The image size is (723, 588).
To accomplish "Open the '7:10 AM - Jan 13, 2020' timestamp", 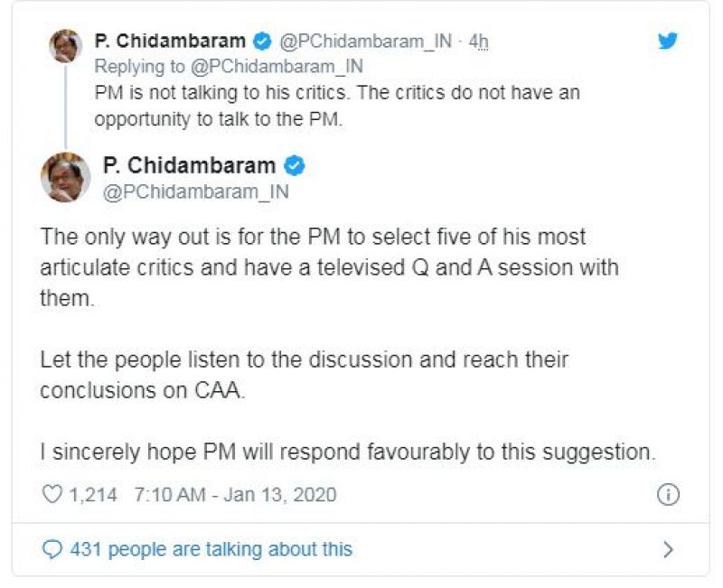I will pyautogui.click(x=234, y=495).
